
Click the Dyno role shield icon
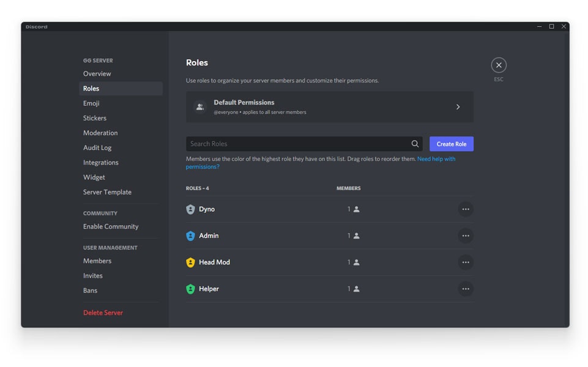pos(190,209)
